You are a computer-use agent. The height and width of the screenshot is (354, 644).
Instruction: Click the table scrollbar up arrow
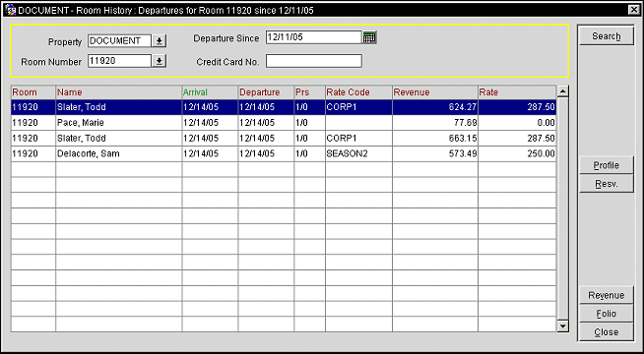pos(563,91)
